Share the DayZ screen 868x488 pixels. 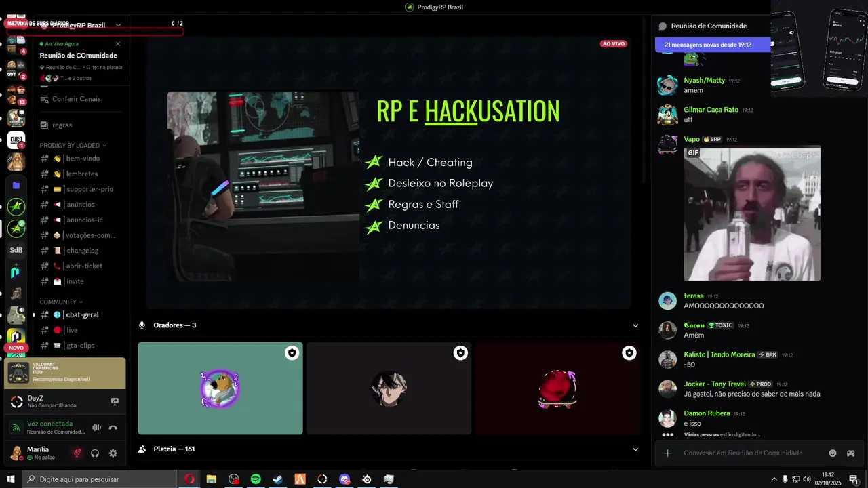tap(115, 402)
